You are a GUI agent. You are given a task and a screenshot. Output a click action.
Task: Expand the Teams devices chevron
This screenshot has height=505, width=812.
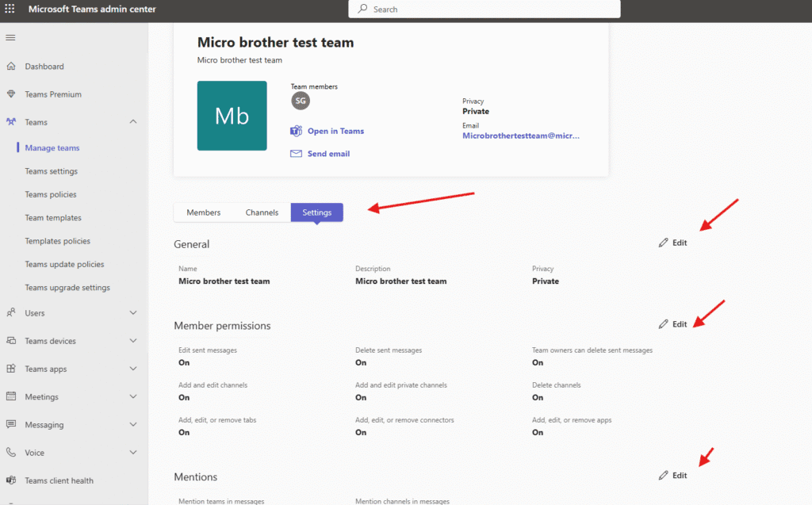pos(132,341)
